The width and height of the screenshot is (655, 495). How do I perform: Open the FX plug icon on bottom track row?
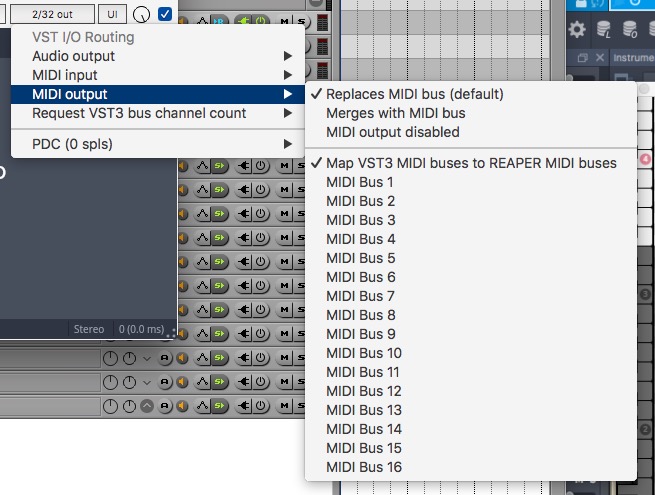coord(244,406)
